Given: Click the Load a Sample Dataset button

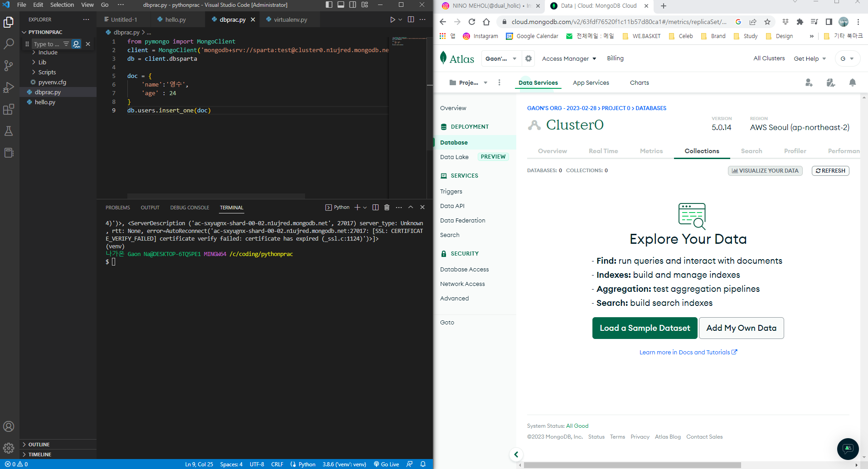Looking at the screenshot, I should (x=645, y=328).
